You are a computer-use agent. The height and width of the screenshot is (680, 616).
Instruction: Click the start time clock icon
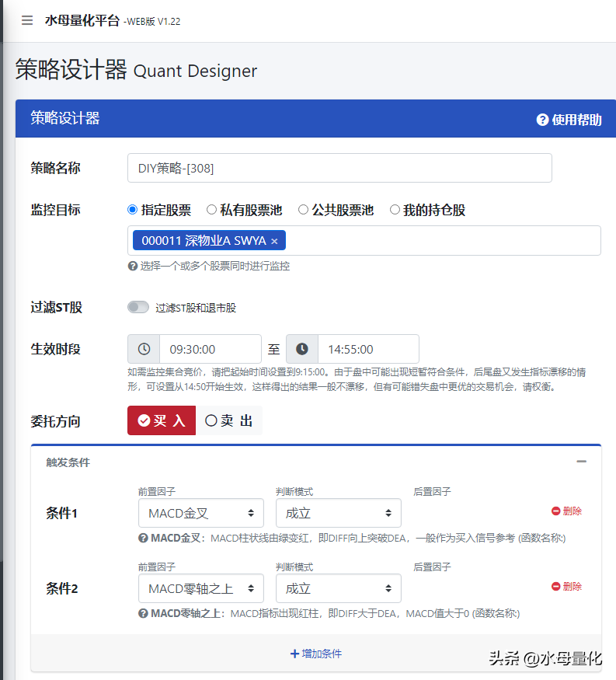(x=144, y=349)
